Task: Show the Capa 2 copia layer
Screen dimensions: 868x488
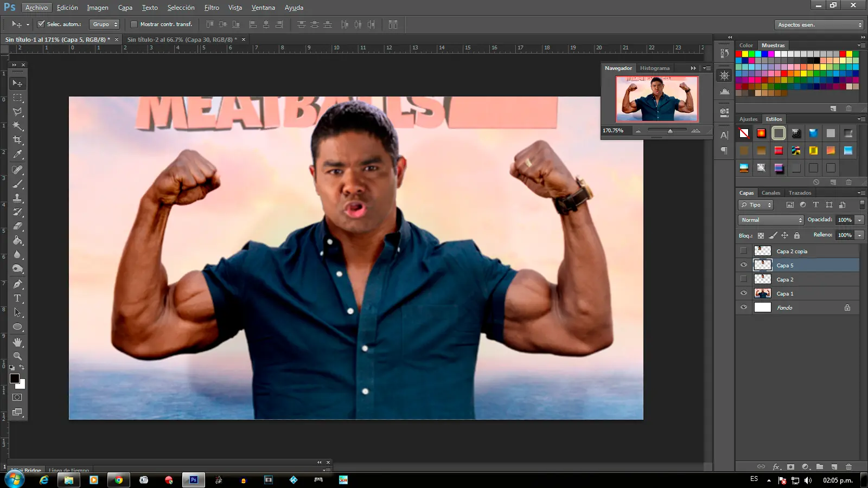Action: click(x=744, y=251)
